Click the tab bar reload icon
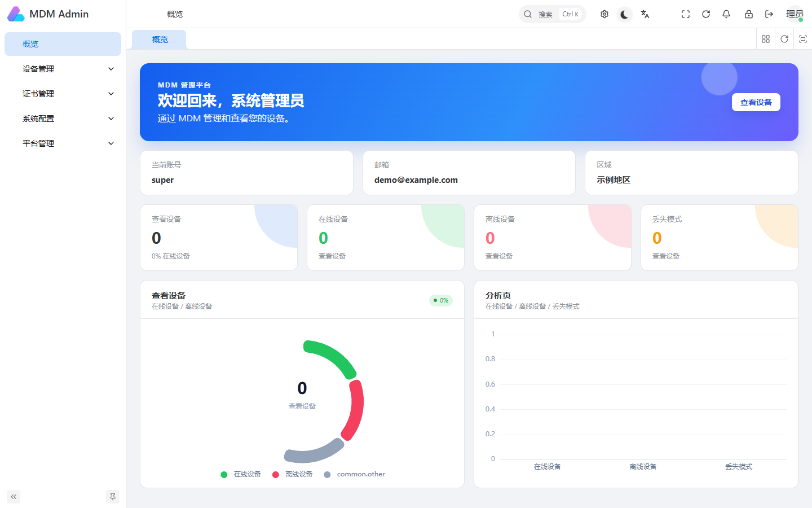The width and height of the screenshot is (812, 508). click(x=784, y=39)
